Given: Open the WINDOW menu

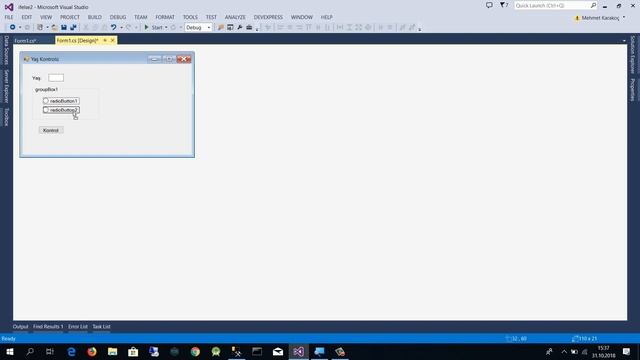Looking at the screenshot, I should point(302,17).
